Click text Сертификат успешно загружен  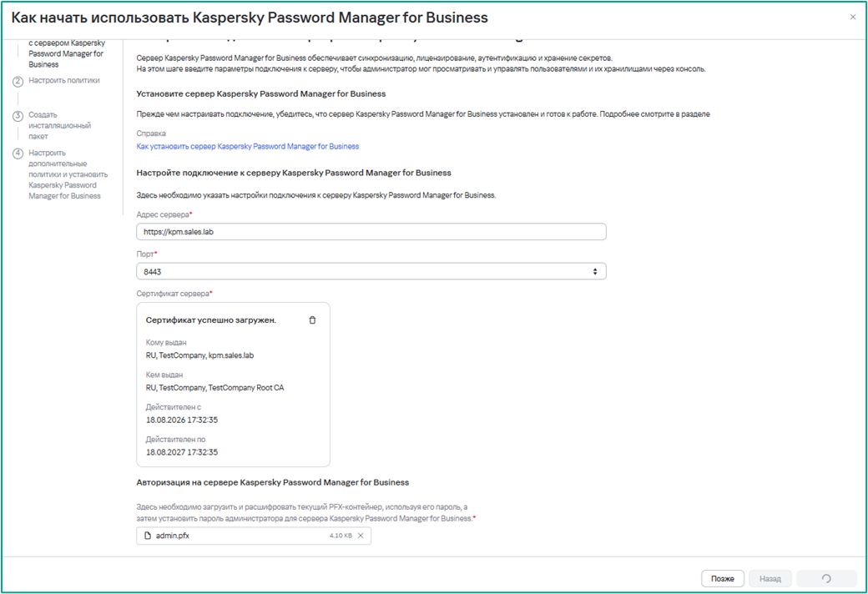coord(211,320)
